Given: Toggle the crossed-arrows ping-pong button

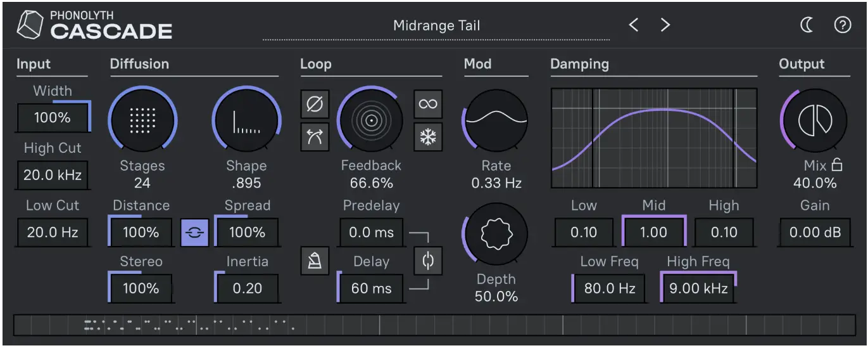Looking at the screenshot, I should pyautogui.click(x=315, y=137).
